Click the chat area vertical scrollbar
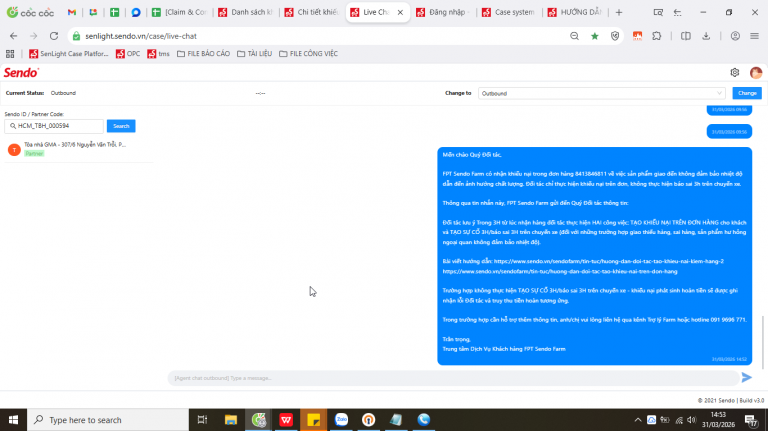Image resolution: width=768 pixels, height=431 pixels. coord(763,342)
